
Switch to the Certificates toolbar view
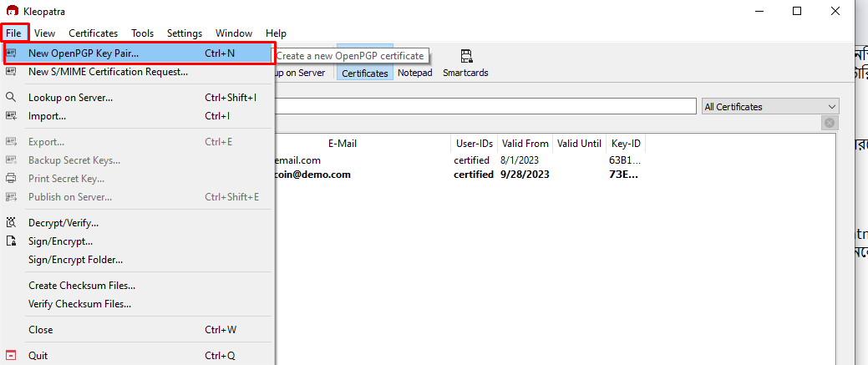(x=365, y=62)
